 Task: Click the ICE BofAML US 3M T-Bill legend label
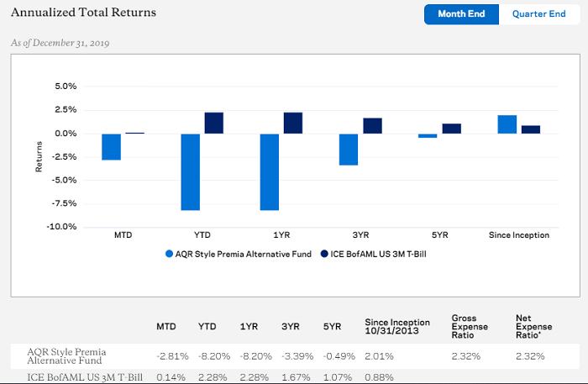coord(378,255)
